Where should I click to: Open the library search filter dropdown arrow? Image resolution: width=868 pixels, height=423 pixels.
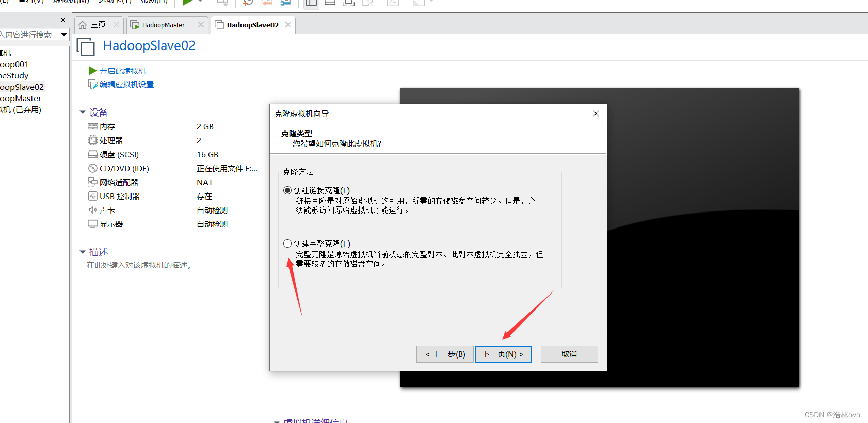point(63,35)
